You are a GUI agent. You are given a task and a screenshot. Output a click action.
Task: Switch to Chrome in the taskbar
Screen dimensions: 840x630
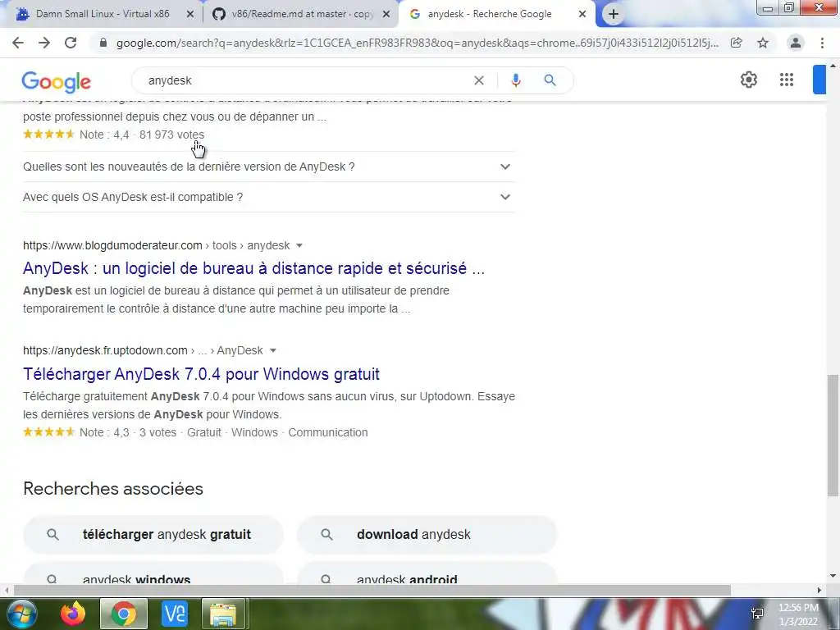(x=123, y=614)
